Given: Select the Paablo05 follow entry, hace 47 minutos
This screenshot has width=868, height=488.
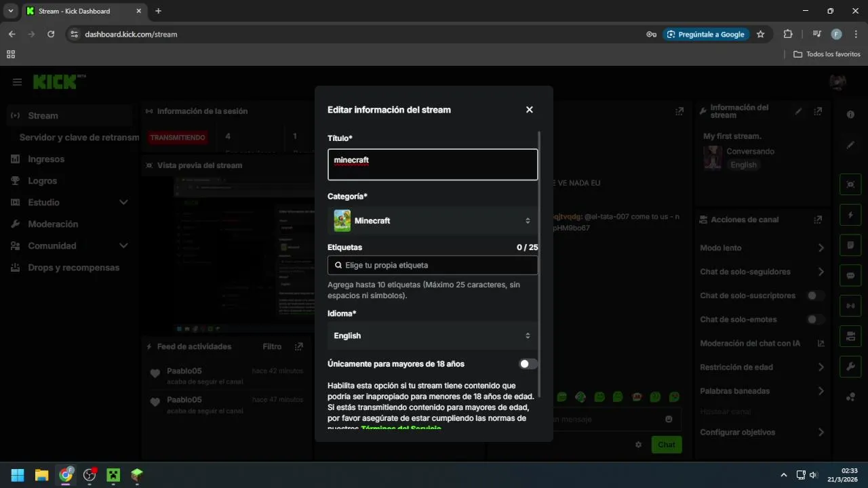Looking at the screenshot, I should pos(226,405).
